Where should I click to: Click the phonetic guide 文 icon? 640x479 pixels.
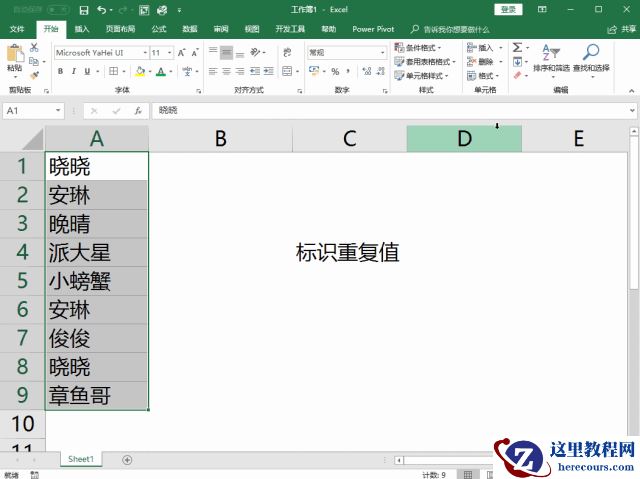187,71
